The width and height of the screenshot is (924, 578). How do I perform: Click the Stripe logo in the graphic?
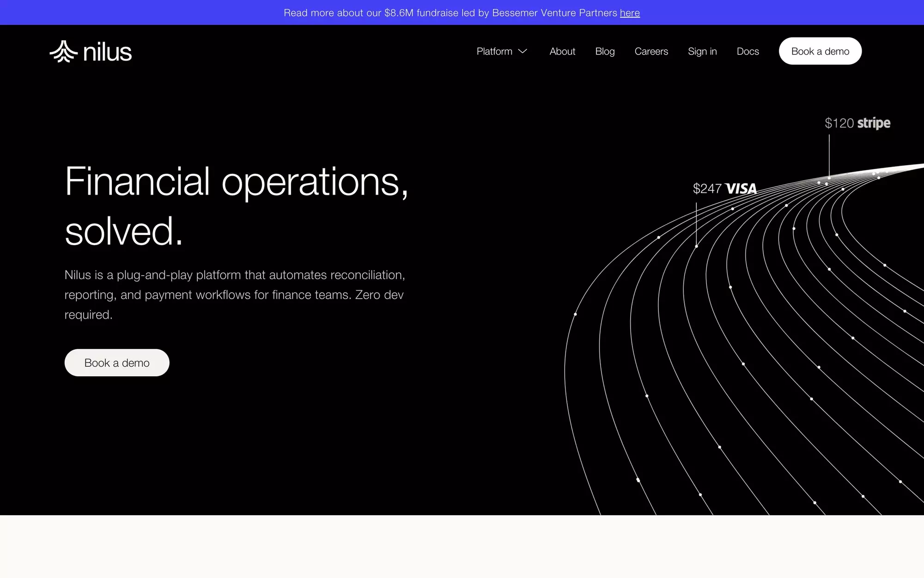[874, 123]
